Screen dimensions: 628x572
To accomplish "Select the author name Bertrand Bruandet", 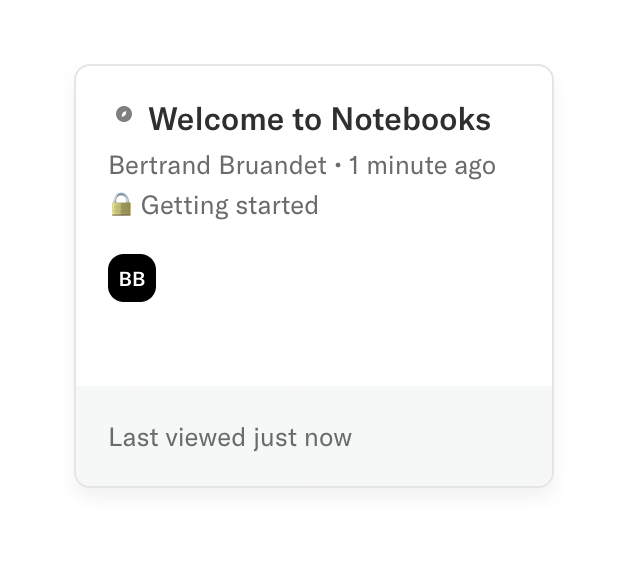I will click(x=217, y=165).
